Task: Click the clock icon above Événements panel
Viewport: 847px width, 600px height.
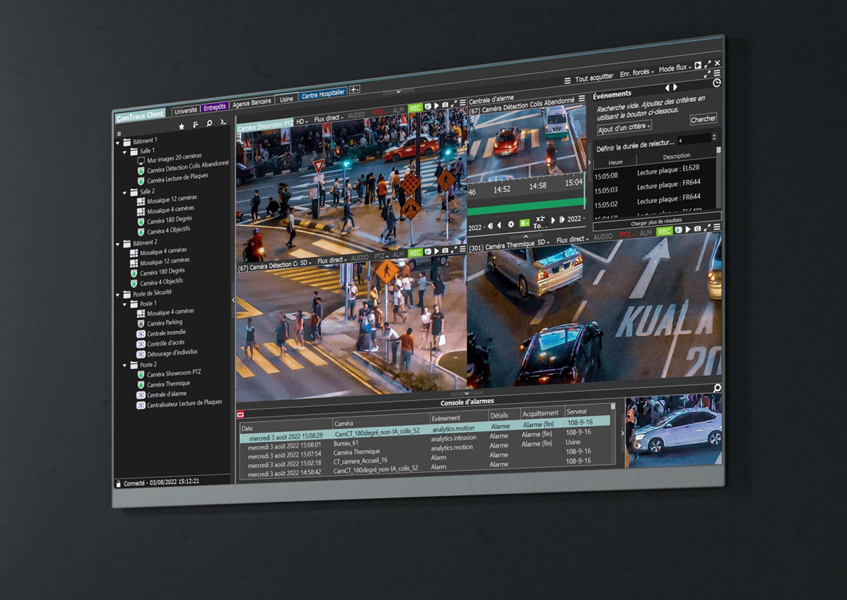Action: (x=716, y=83)
